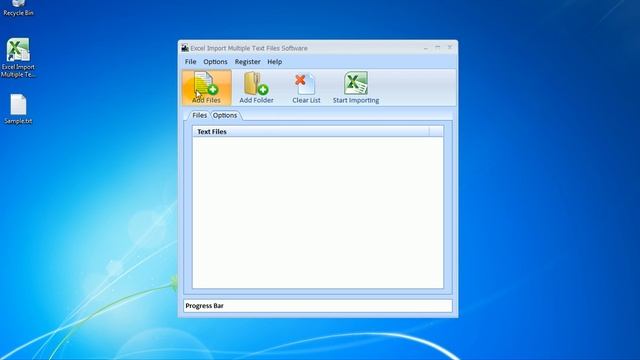Open the Help menu
Image resolution: width=640 pixels, height=360 pixels.
(274, 62)
